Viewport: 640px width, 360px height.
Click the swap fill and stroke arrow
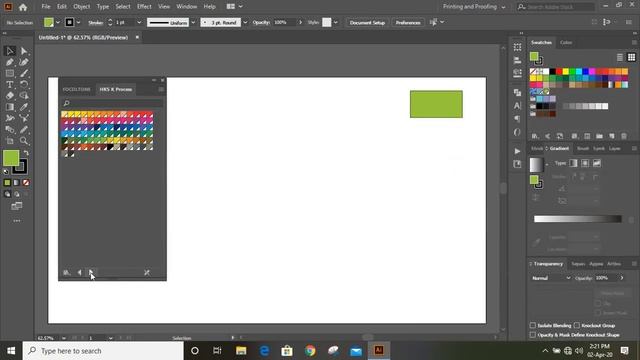pyautogui.click(x=26, y=153)
